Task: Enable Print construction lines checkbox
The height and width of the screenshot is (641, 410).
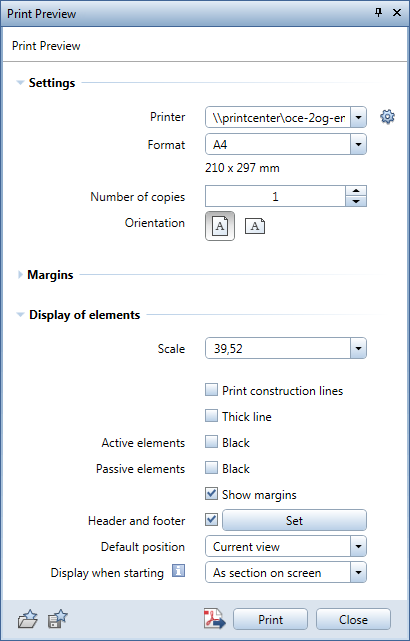Action: point(211,390)
